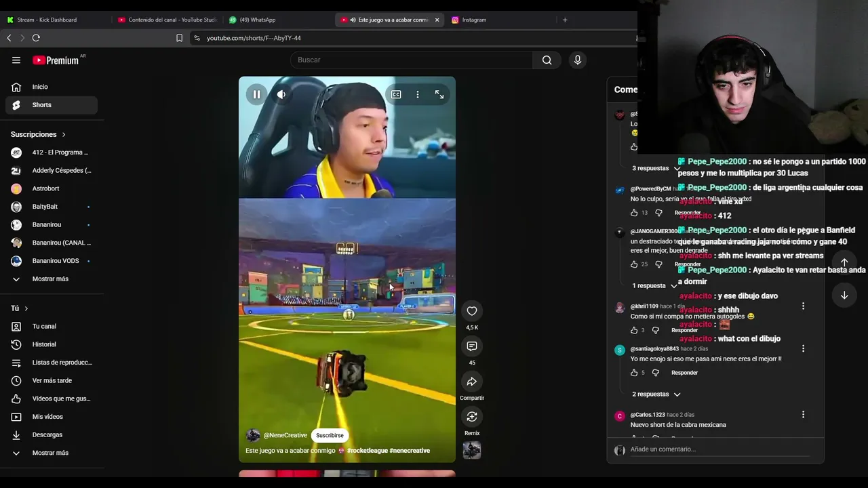
Task: Expand the 1 respuesta reply
Action: (x=655, y=286)
